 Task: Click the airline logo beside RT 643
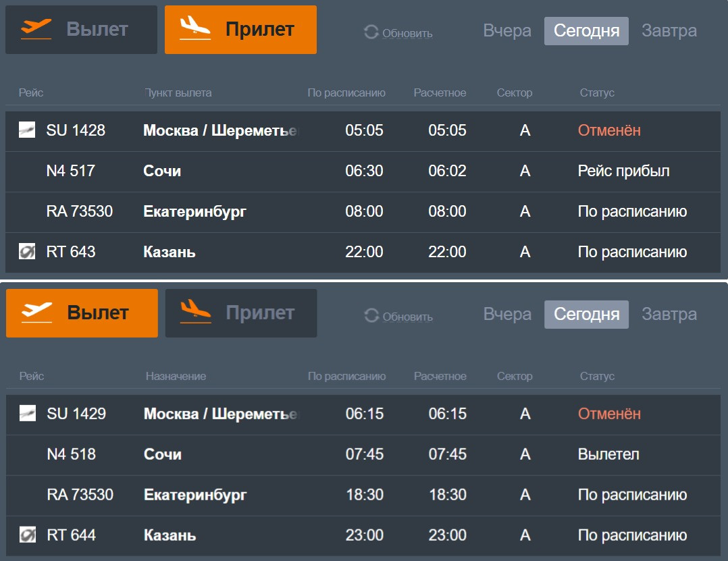[x=27, y=252]
